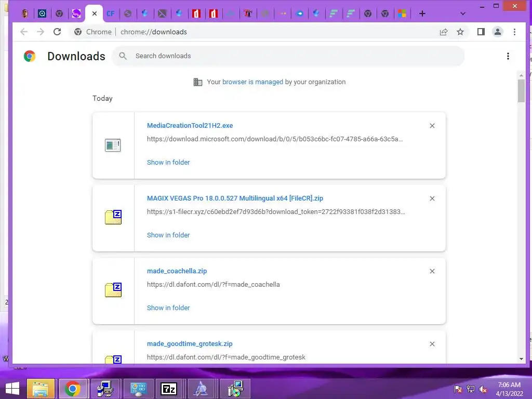Remove MediaCreationTool21H2.exe from the list
Image resolution: width=532 pixels, height=399 pixels.
tap(432, 126)
